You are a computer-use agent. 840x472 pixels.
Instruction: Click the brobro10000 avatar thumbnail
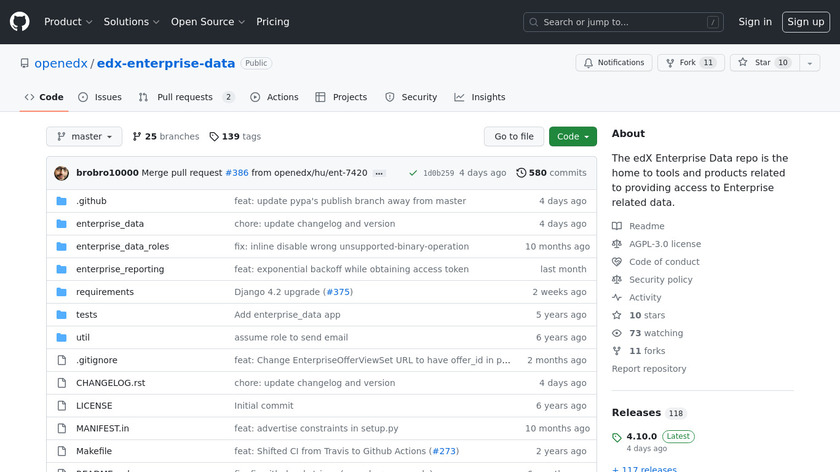pos(61,173)
